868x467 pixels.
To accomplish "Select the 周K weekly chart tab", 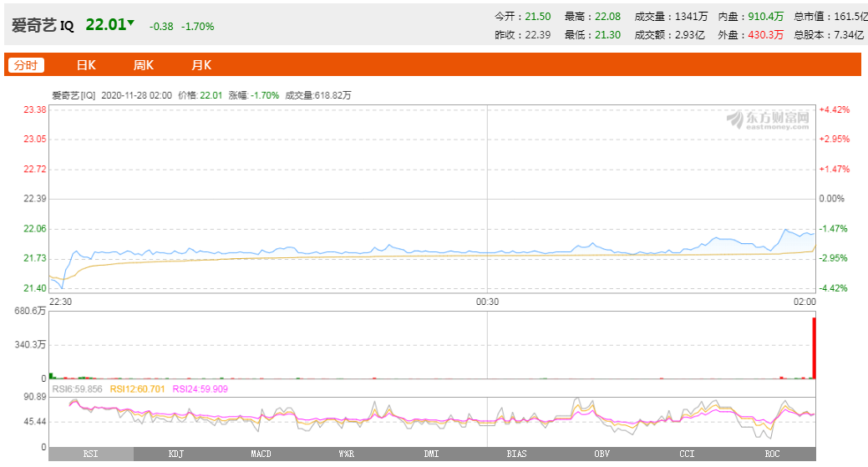I will point(144,65).
